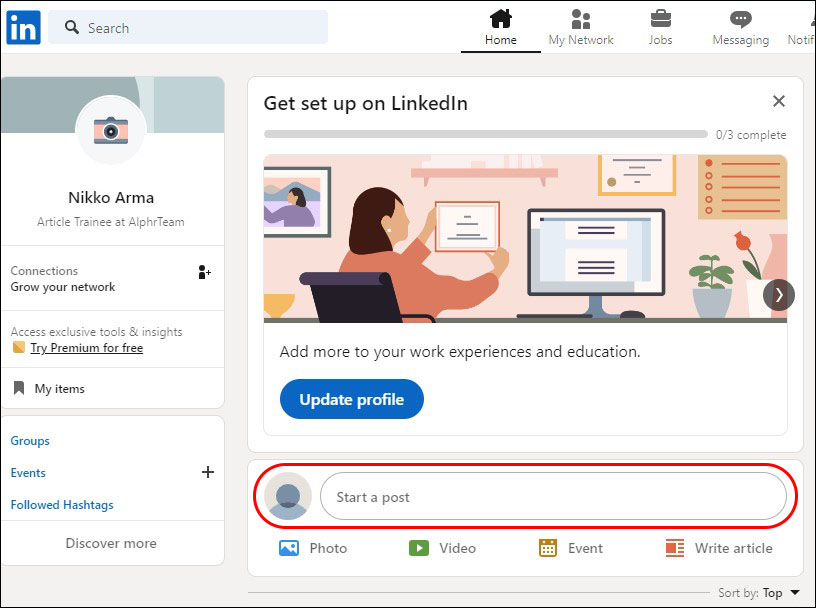The width and height of the screenshot is (816, 608).
Task: Click the setup progress bar
Action: click(x=486, y=134)
